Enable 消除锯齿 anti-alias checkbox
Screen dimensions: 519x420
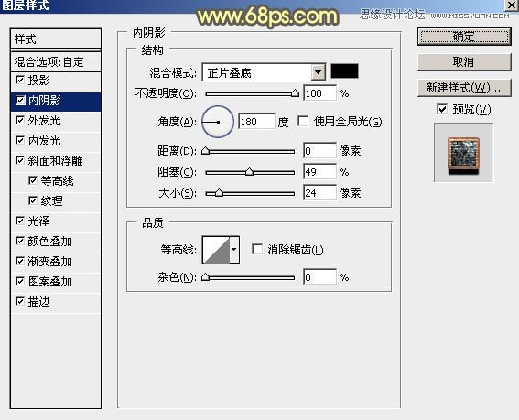click(257, 249)
